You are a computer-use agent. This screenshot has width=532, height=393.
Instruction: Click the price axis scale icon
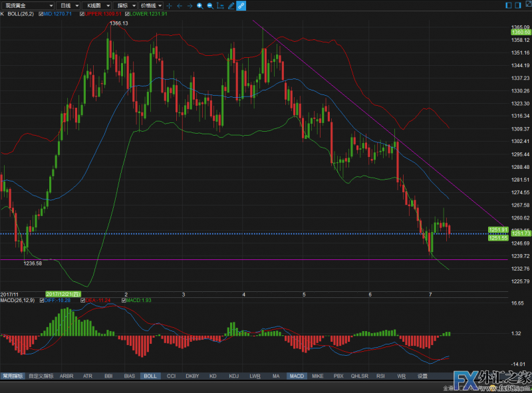click(221, 5)
